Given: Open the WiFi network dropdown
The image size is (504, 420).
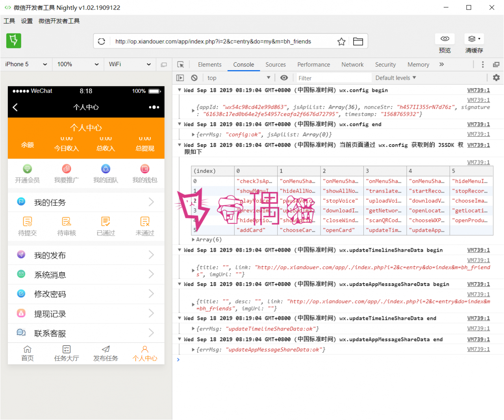Looking at the screenshot, I should 130,64.
